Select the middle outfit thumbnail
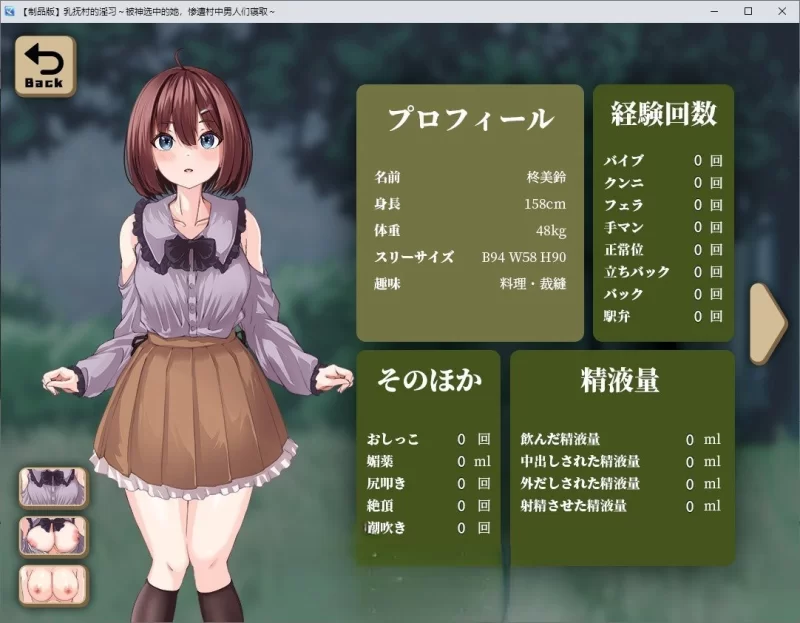Viewport: 800px width, 623px height. click(54, 536)
